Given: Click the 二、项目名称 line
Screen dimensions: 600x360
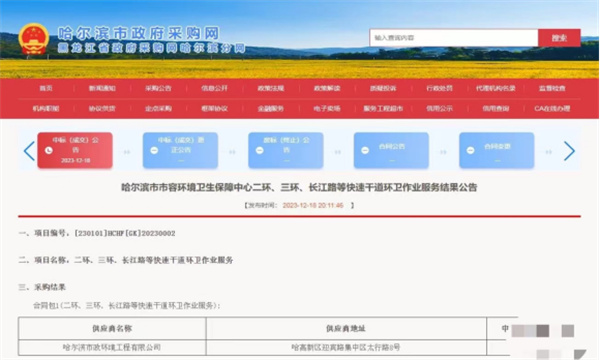Looking at the screenshot, I should click(126, 261).
